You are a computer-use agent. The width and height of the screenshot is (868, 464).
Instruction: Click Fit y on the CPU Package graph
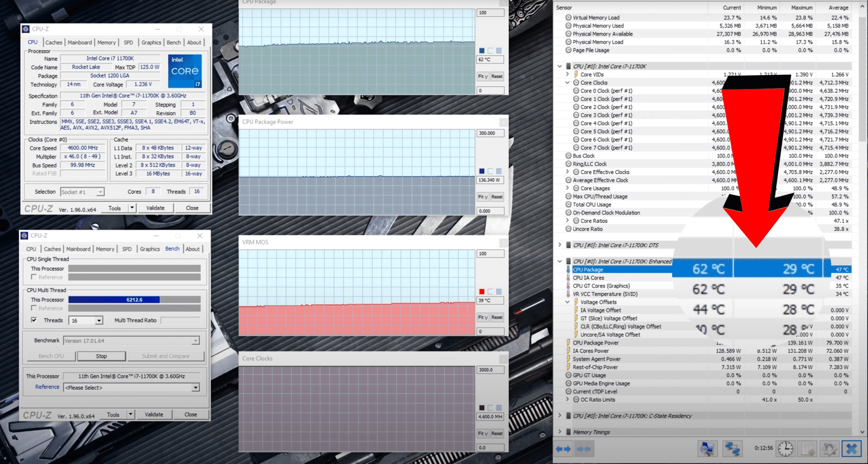coord(483,76)
